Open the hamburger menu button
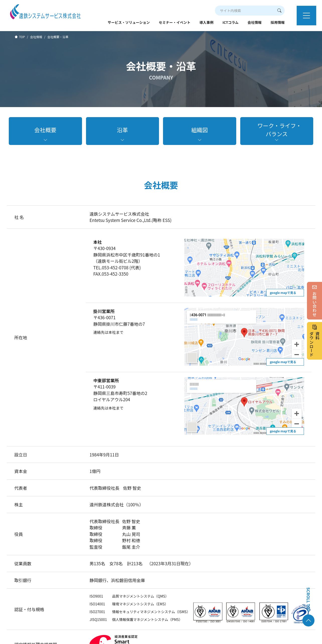 click(x=306, y=16)
